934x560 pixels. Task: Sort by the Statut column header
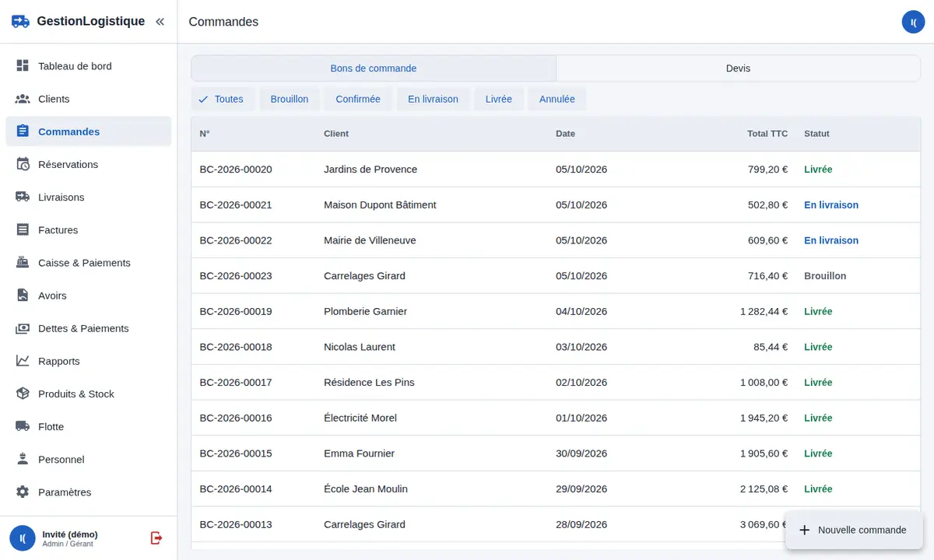[x=816, y=134]
